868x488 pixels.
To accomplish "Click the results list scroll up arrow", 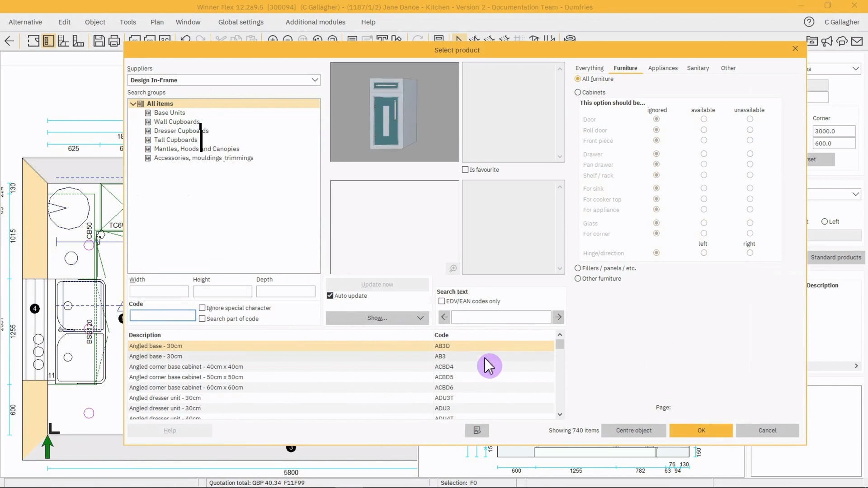I will [x=560, y=335].
